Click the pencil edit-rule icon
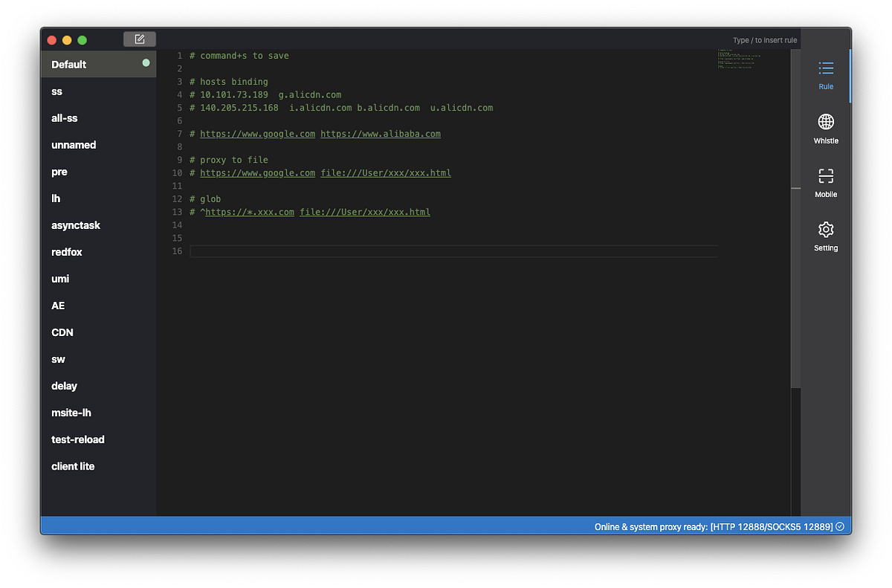 tap(139, 39)
